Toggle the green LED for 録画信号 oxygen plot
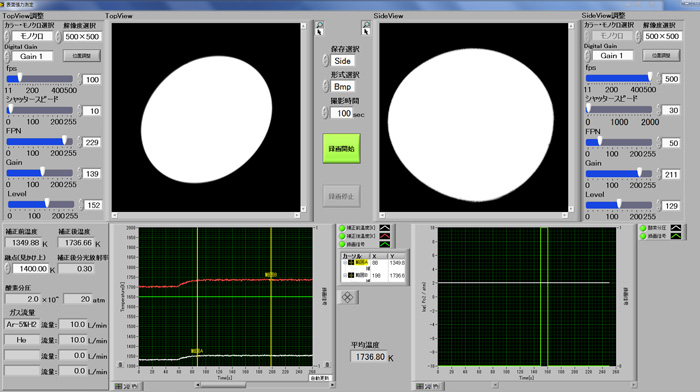This screenshot has width=700, height=392. (x=643, y=236)
